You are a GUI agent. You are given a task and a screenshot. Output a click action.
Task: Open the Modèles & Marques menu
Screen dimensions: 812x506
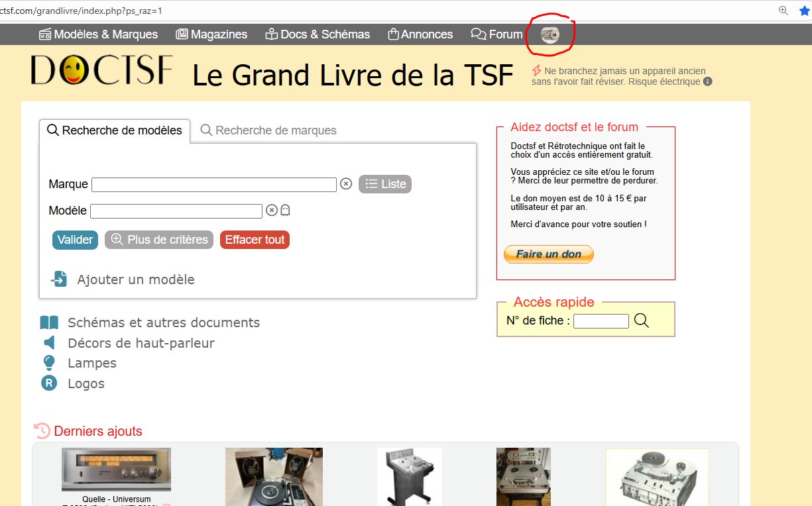point(98,34)
